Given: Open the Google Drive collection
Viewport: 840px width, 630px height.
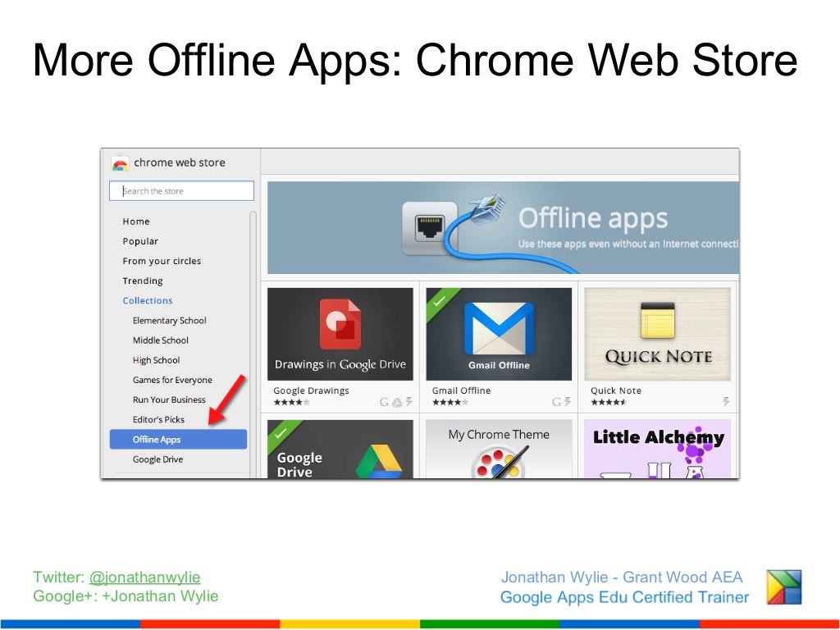Looking at the screenshot, I should [x=158, y=459].
